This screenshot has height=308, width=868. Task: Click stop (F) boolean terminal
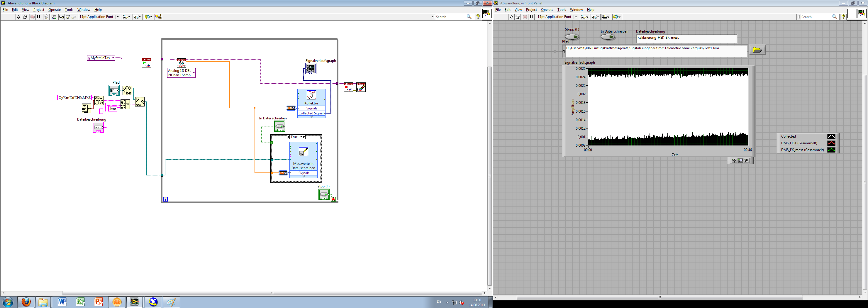point(324,194)
